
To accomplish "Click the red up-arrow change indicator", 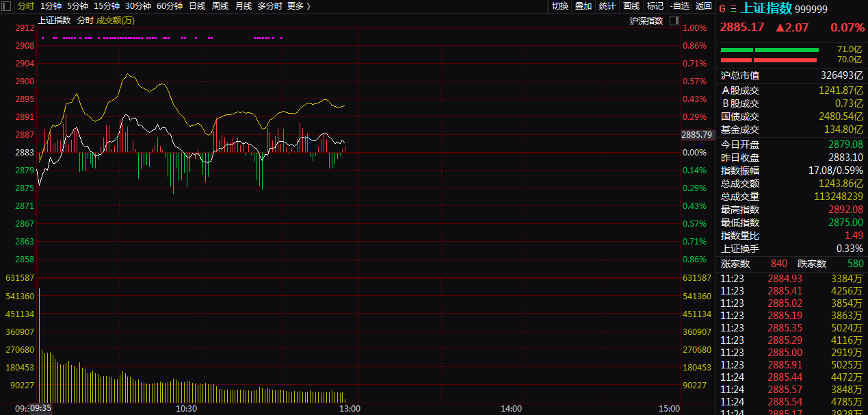I will tap(792, 28).
